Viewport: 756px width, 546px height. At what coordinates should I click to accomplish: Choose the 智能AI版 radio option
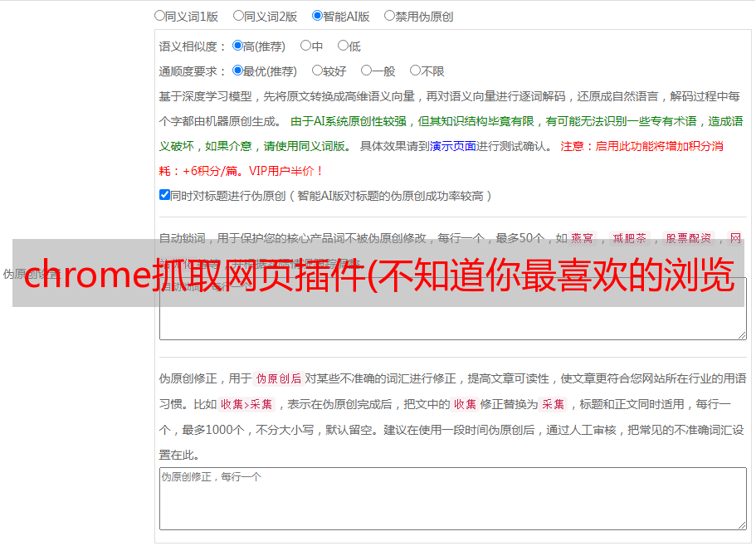[317, 16]
